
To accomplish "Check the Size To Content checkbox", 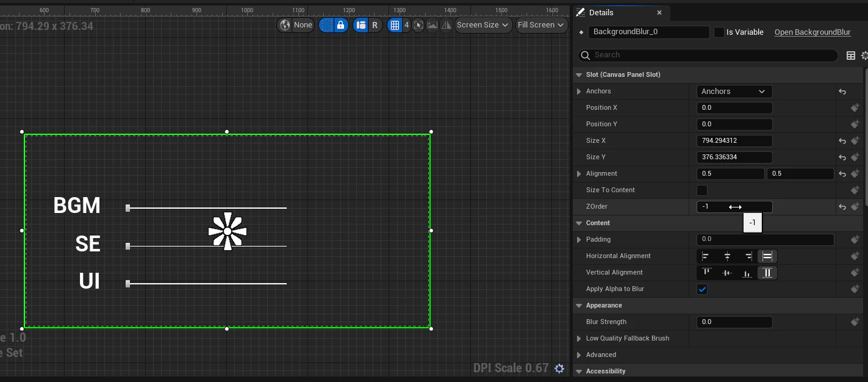I will point(702,190).
